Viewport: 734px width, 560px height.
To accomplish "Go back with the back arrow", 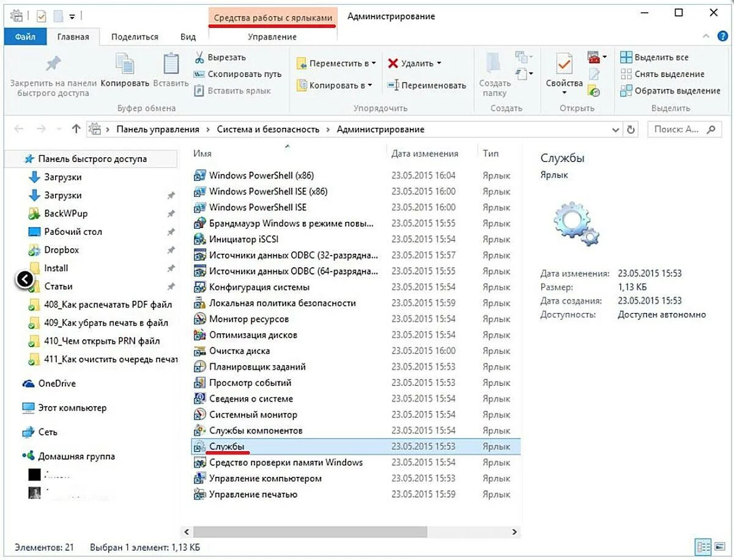I will tap(19, 130).
